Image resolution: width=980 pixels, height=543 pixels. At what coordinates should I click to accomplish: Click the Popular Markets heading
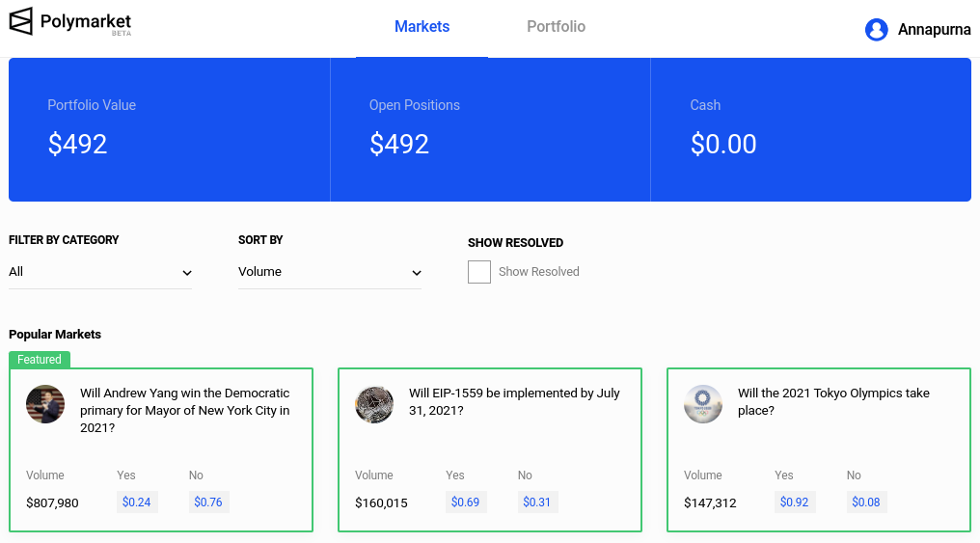(x=55, y=335)
